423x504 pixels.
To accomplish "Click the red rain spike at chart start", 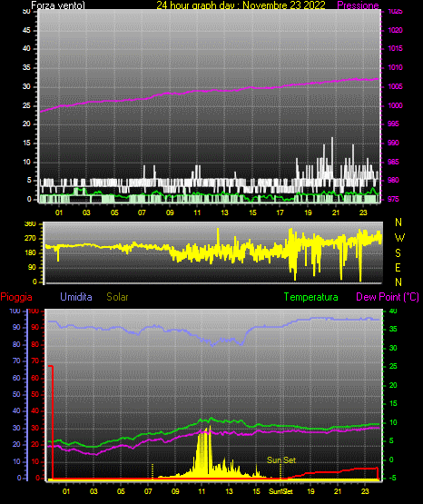I will [51, 421].
